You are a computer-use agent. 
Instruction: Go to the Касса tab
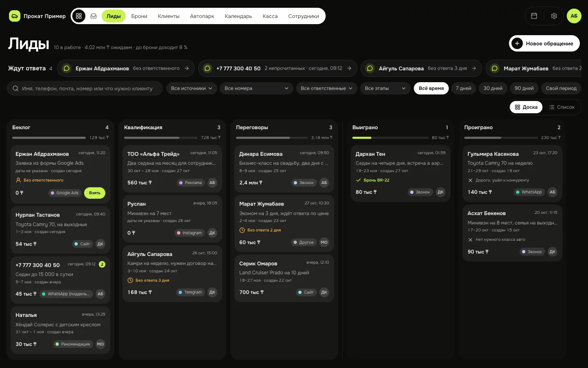click(270, 16)
